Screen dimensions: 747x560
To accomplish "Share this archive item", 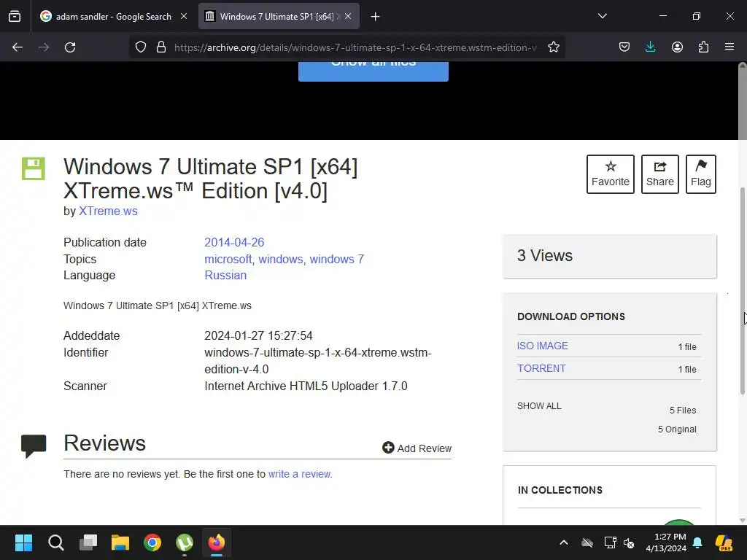I will [x=659, y=174].
